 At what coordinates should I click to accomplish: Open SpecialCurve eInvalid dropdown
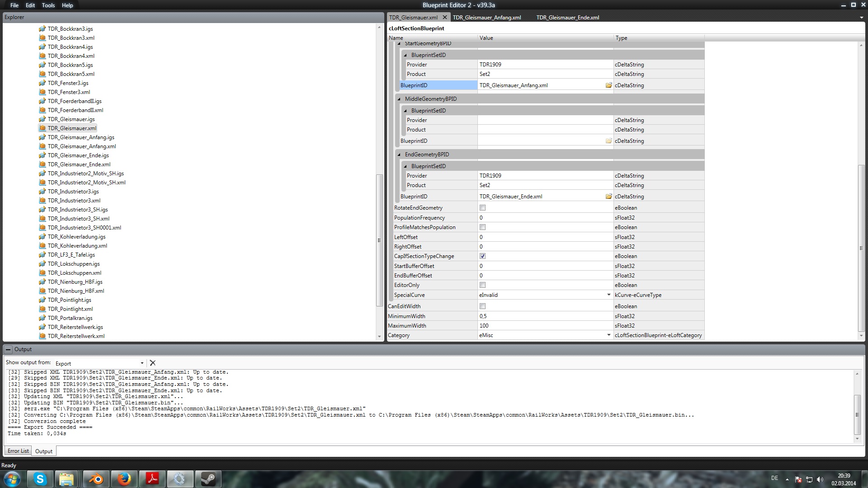tap(609, 295)
